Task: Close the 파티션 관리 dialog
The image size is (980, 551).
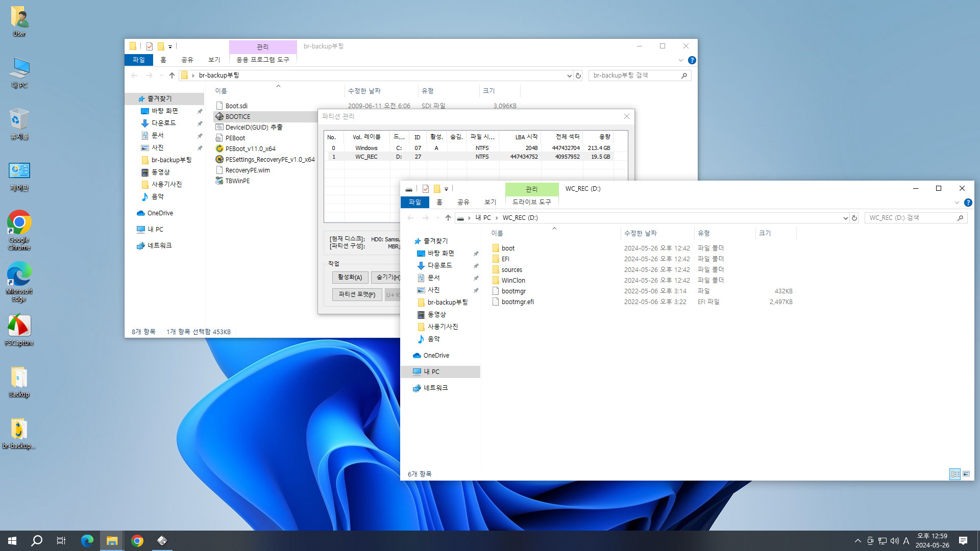Action: pos(627,116)
